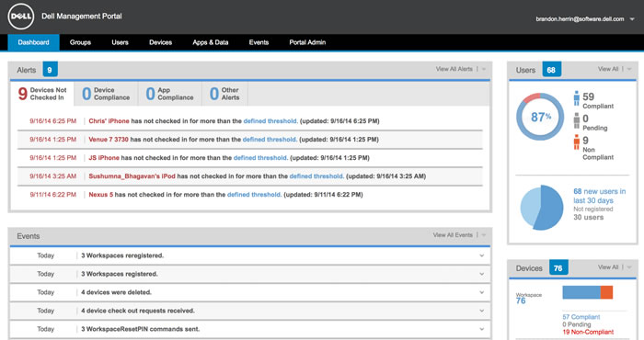Click the Devices count badge showing 76
Image resolution: width=644 pixels, height=340 pixels.
click(x=558, y=267)
